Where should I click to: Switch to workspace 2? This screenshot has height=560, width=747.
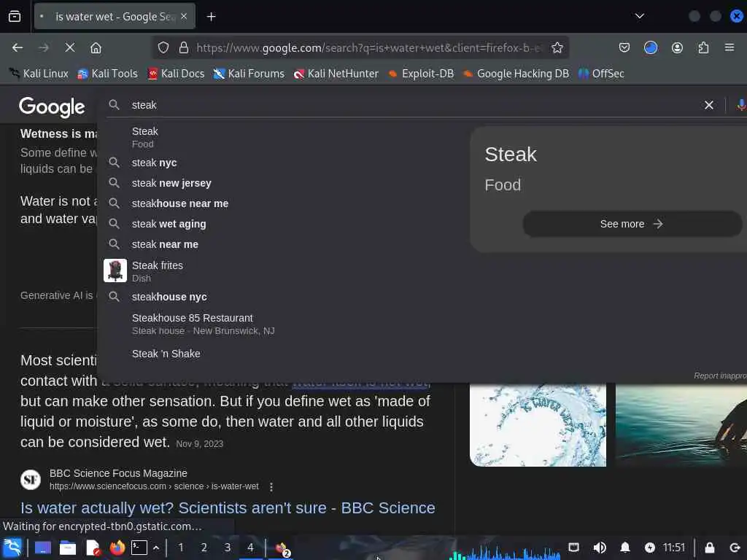tap(204, 548)
